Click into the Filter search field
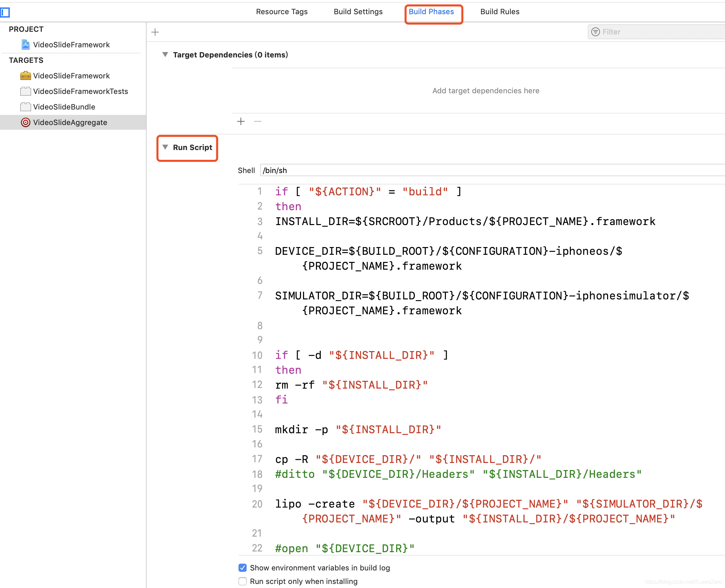725x588 pixels. pyautogui.click(x=660, y=32)
